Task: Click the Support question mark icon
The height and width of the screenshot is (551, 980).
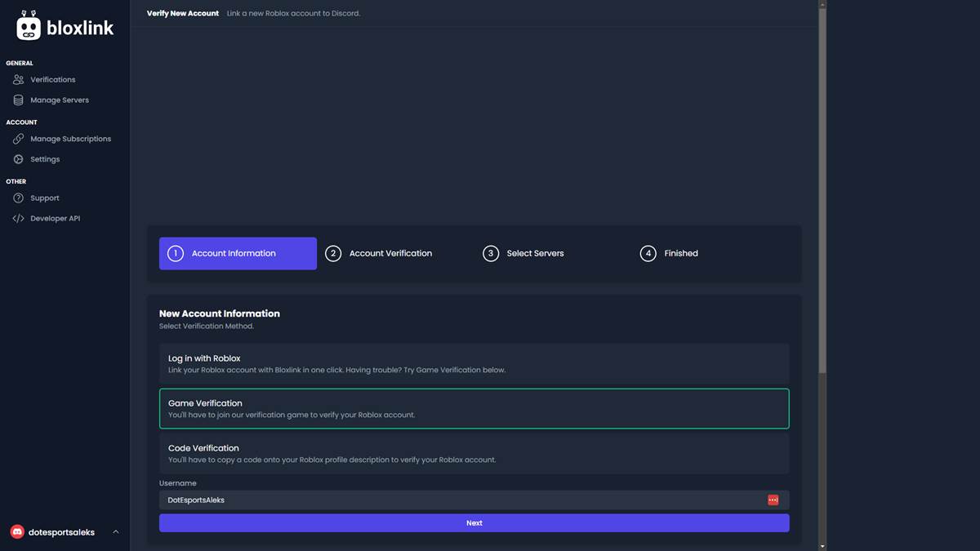Action: tap(18, 198)
